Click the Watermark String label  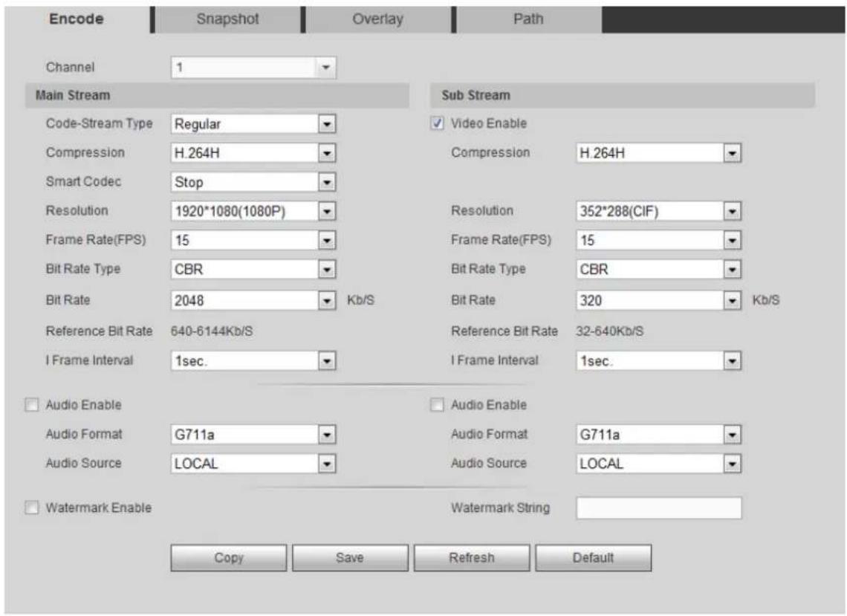tap(501, 508)
